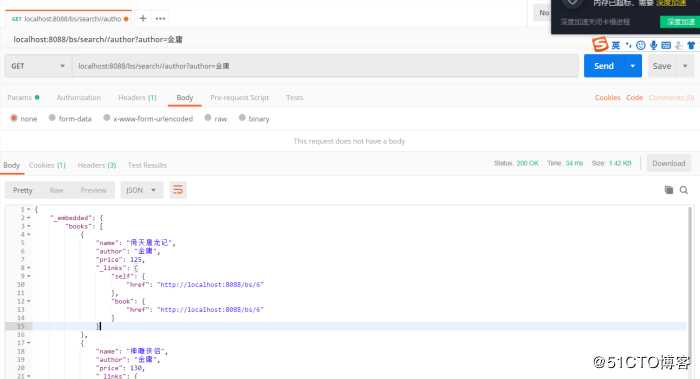Open the Test Results tab
This screenshot has height=379, width=700.
[x=147, y=165]
